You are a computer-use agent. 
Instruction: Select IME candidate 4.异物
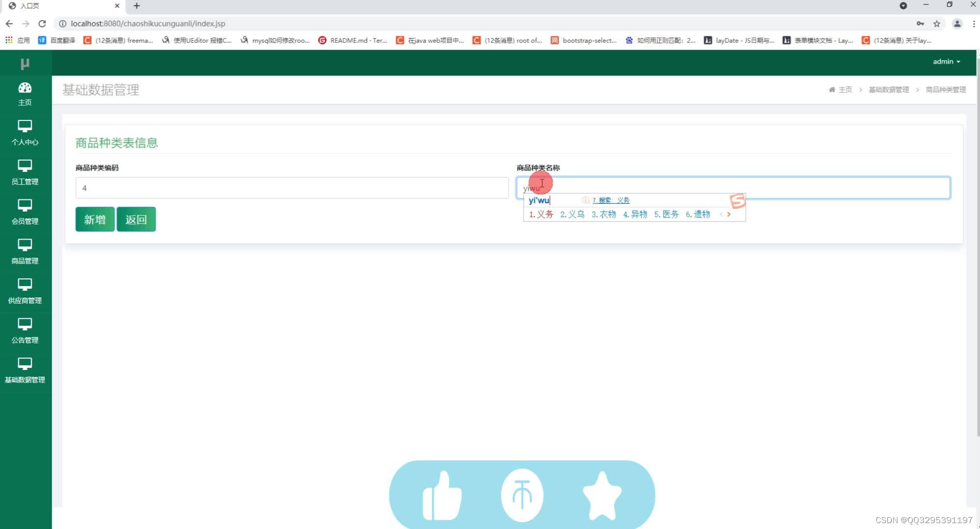pyautogui.click(x=635, y=215)
